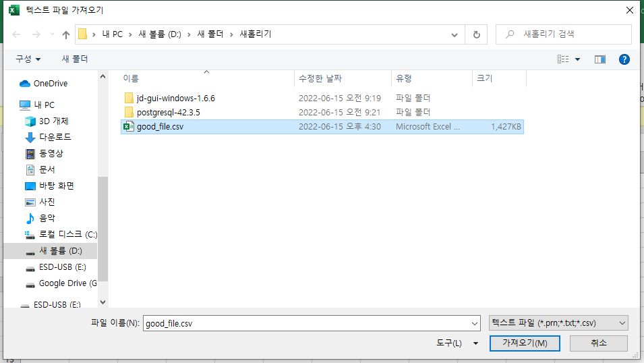
Task: Open 바탕 화면 in sidebar
Action: (49, 186)
